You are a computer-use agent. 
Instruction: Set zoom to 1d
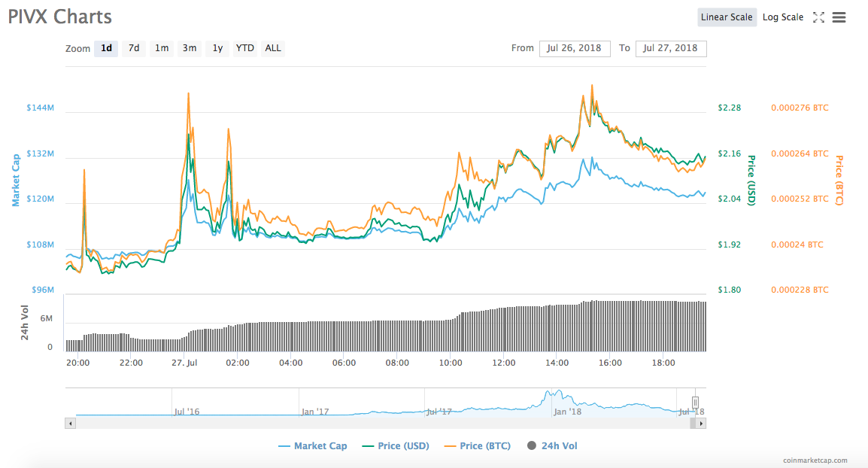[x=106, y=48]
